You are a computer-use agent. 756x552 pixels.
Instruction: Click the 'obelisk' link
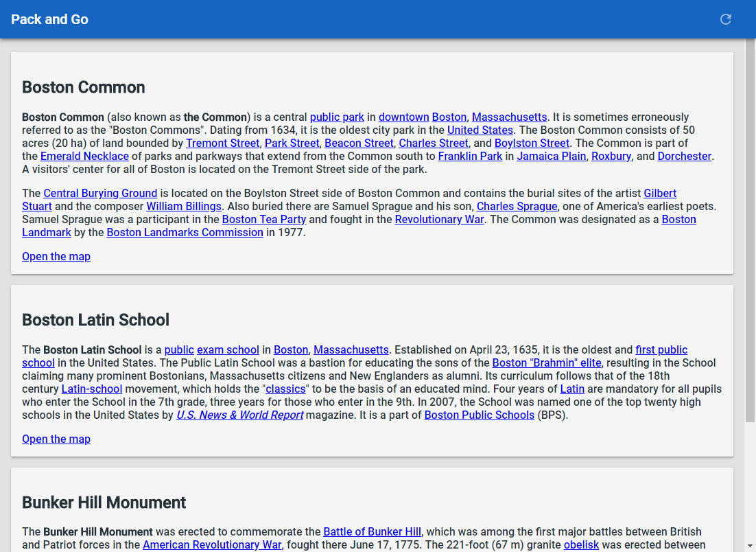[x=581, y=544]
